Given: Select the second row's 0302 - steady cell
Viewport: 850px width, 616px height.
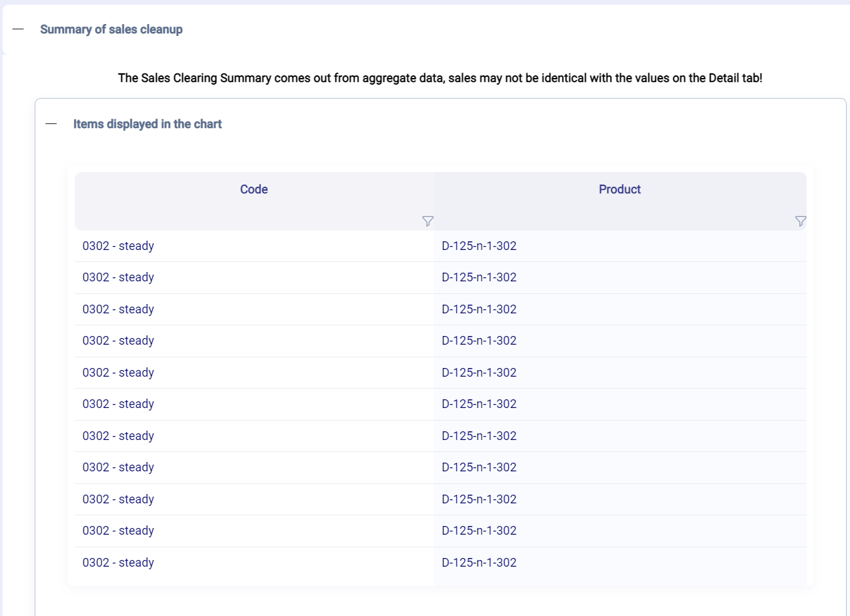Looking at the screenshot, I should pyautogui.click(x=118, y=277).
